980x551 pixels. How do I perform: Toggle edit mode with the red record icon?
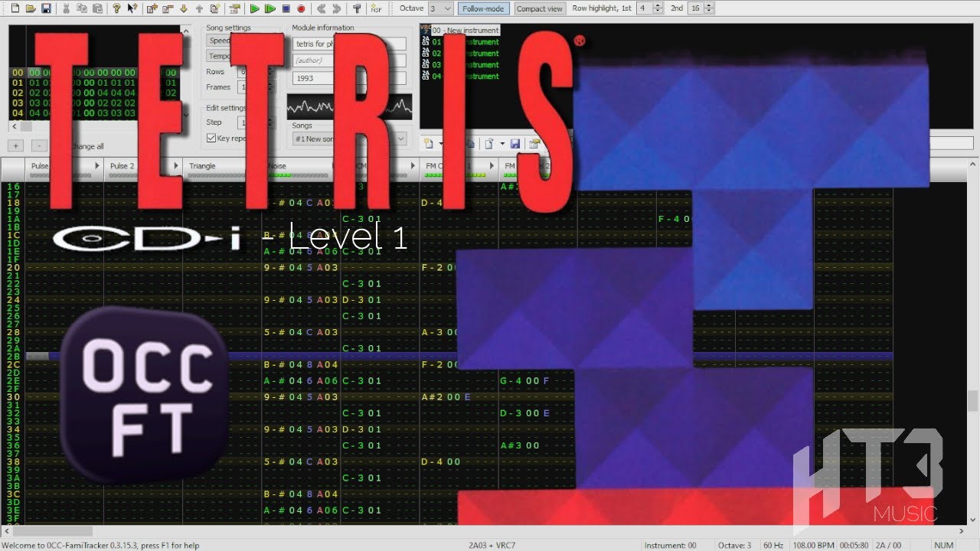[x=301, y=8]
